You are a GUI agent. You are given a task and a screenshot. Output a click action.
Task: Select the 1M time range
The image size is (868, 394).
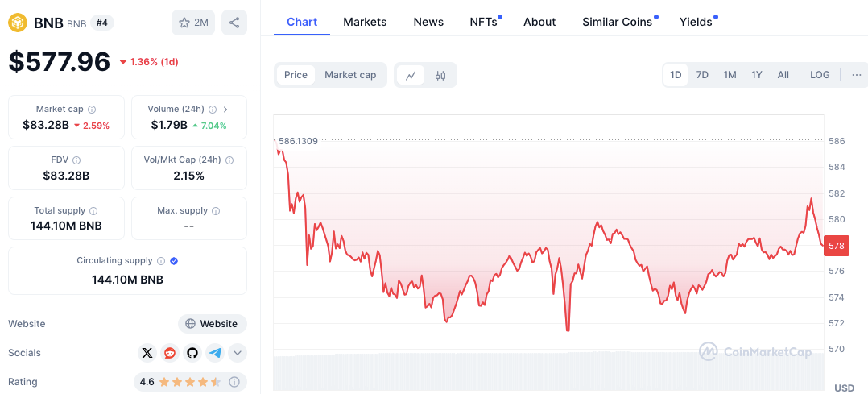pyautogui.click(x=730, y=75)
